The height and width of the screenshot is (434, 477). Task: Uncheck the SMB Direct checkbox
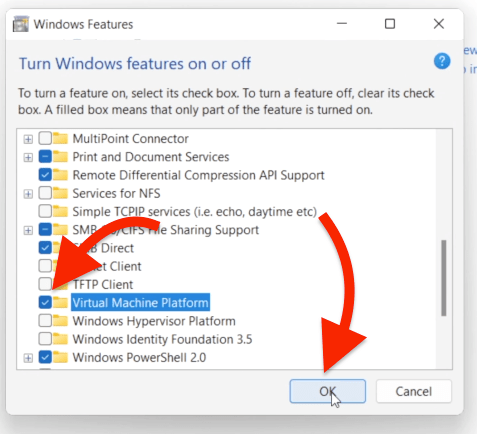pos(45,248)
